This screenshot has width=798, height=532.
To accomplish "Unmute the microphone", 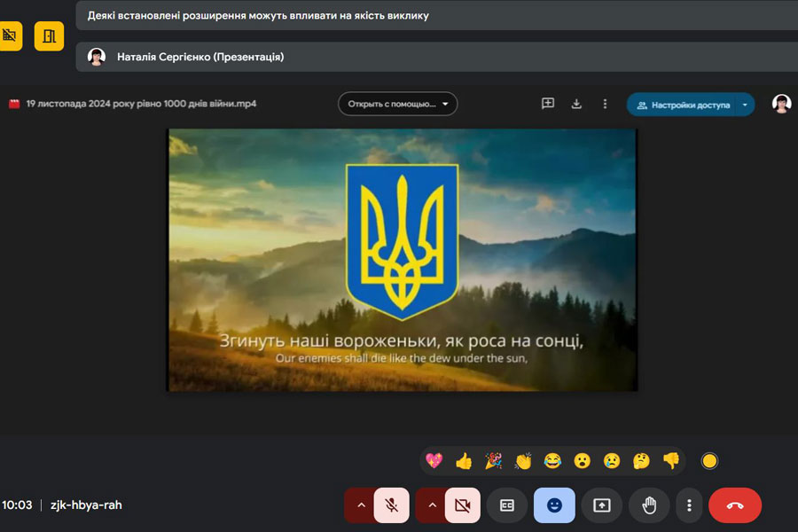I will tap(391, 505).
